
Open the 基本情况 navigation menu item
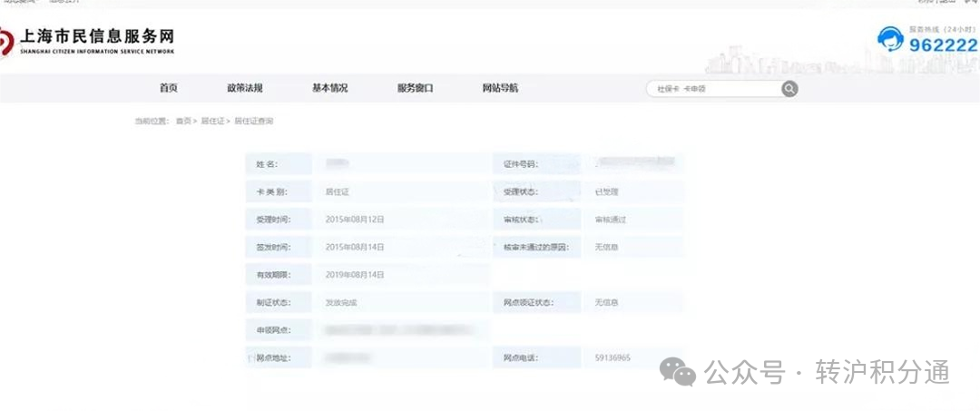click(330, 88)
